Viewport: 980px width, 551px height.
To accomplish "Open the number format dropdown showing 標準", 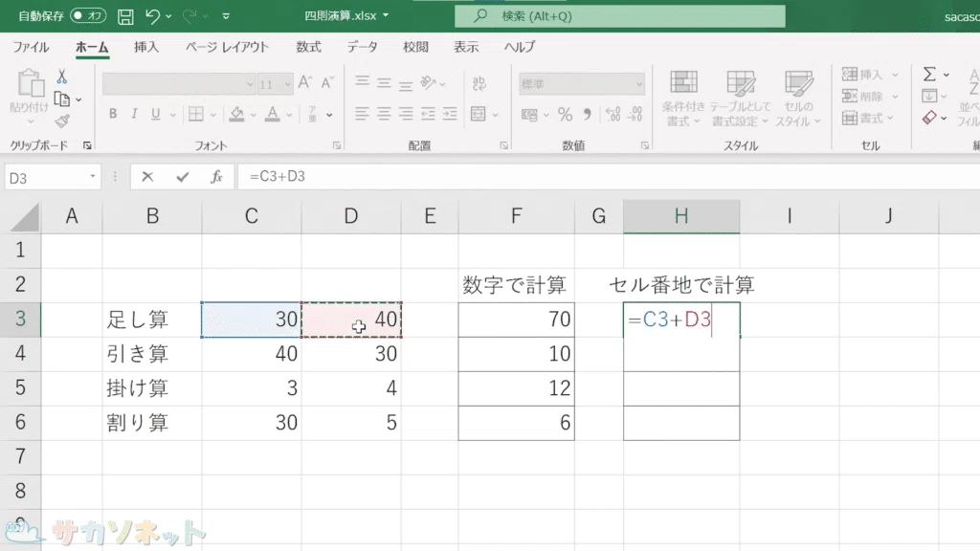I will click(638, 84).
